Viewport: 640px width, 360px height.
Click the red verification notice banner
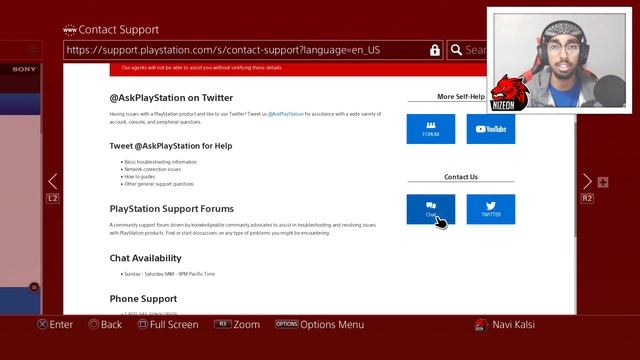298,69
